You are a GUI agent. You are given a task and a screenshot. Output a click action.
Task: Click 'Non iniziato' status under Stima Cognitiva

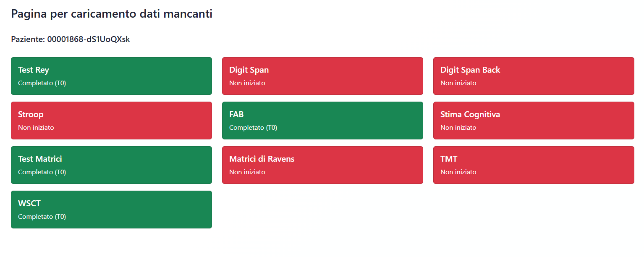[x=458, y=128]
